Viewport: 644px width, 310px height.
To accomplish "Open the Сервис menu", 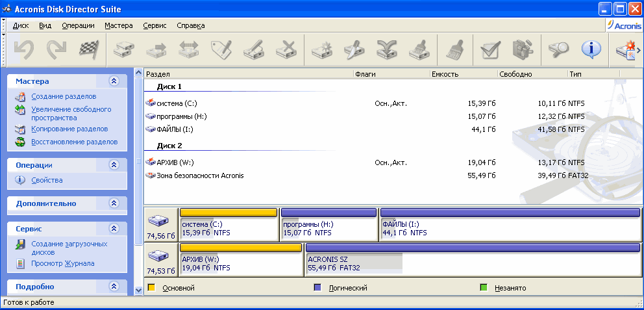I will [155, 25].
